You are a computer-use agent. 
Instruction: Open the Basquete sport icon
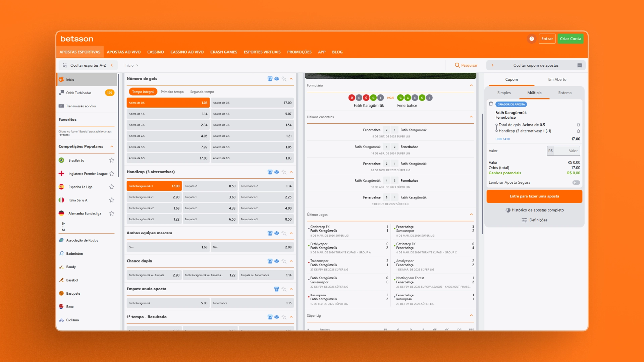61,293
